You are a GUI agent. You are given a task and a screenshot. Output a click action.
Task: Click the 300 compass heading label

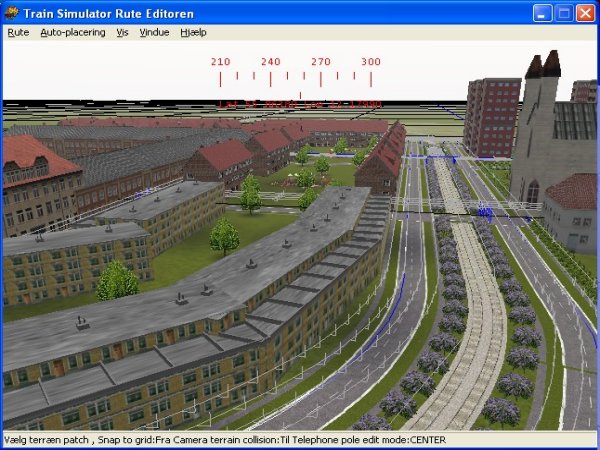(371, 62)
